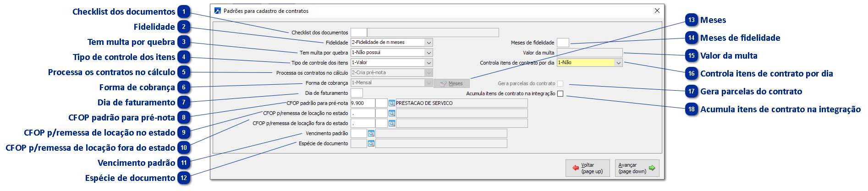Toggle Gera parcelas do contrato checkbox
The height and width of the screenshot is (191, 868).
[560, 83]
